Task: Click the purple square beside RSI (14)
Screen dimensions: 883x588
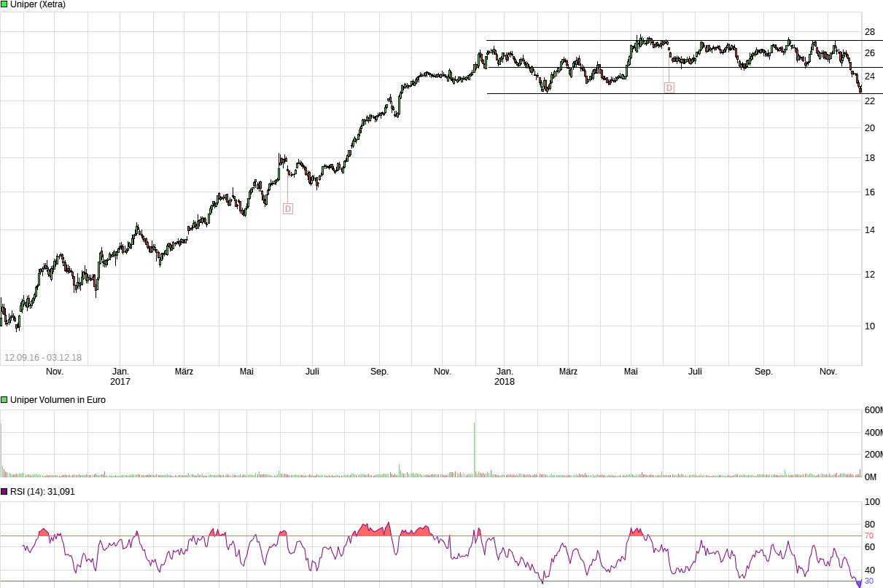Action: coord(4,492)
